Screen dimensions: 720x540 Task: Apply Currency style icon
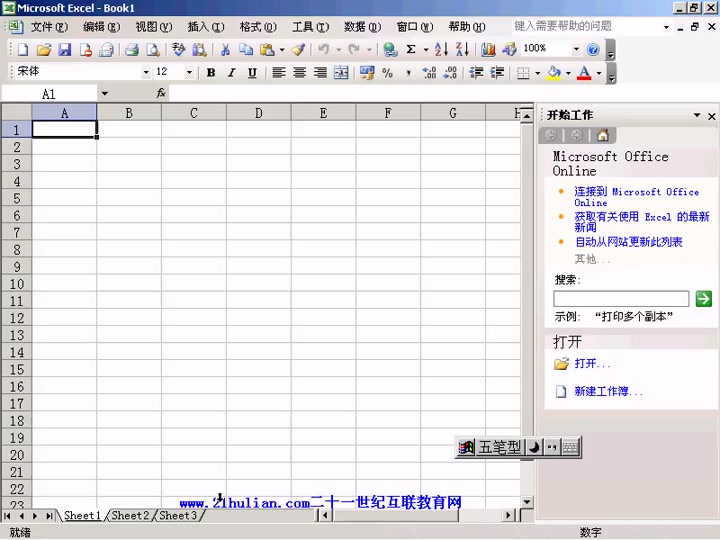[367, 73]
